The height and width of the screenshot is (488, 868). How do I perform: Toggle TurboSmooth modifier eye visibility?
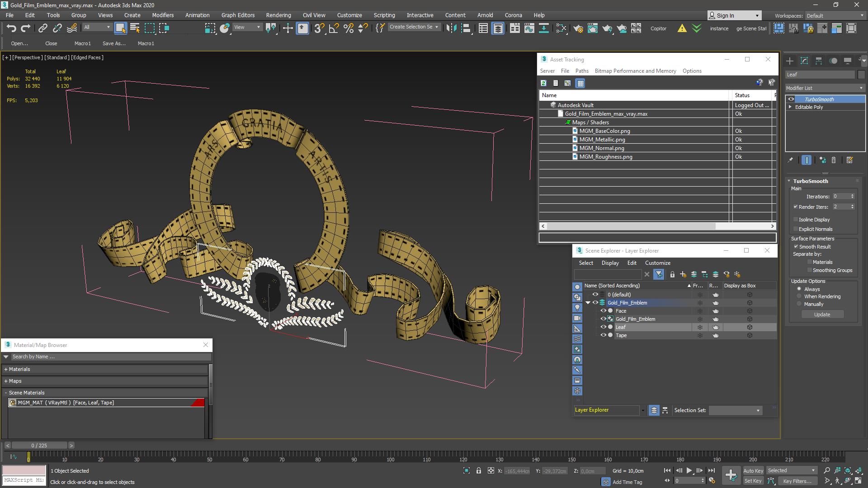pos(791,99)
